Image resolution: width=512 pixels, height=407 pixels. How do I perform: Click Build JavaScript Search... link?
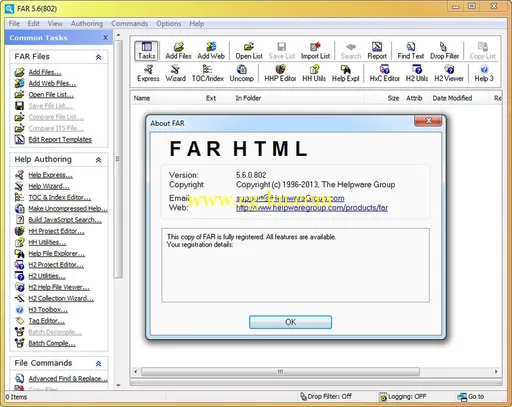pyautogui.click(x=65, y=220)
